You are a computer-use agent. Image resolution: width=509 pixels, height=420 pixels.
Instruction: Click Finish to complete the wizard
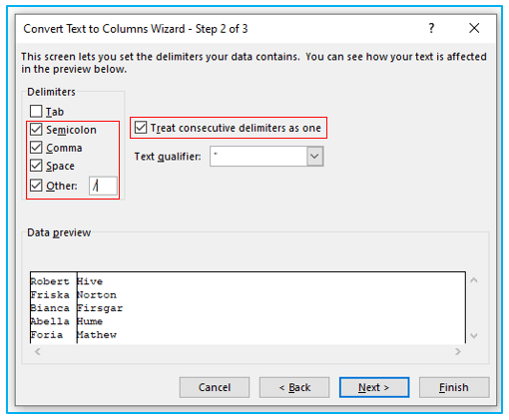454,387
